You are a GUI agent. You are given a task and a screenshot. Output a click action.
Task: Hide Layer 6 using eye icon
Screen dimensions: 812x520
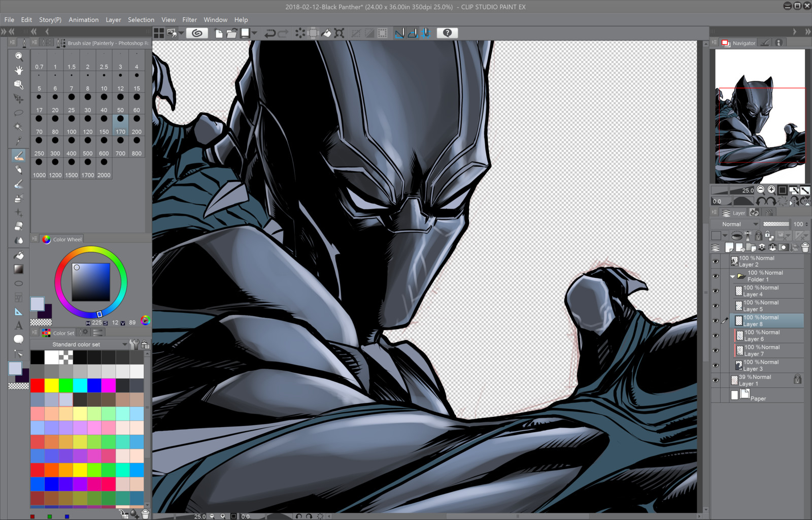tap(716, 336)
